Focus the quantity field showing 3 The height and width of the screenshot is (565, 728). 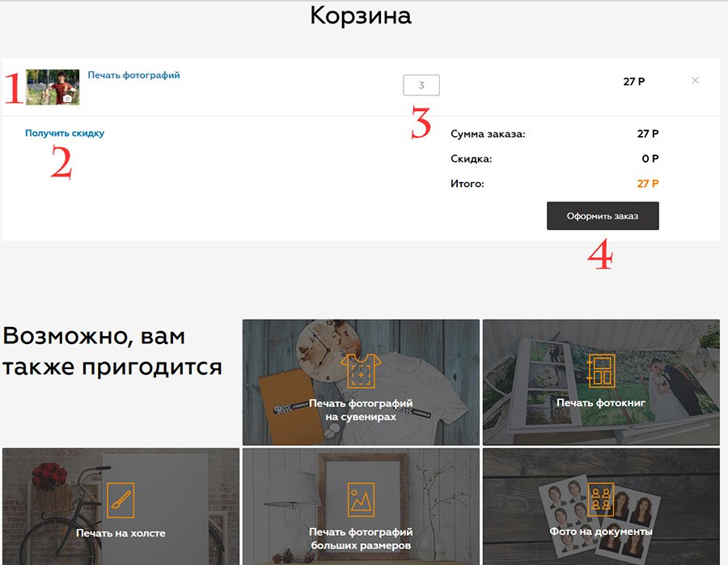tap(421, 85)
